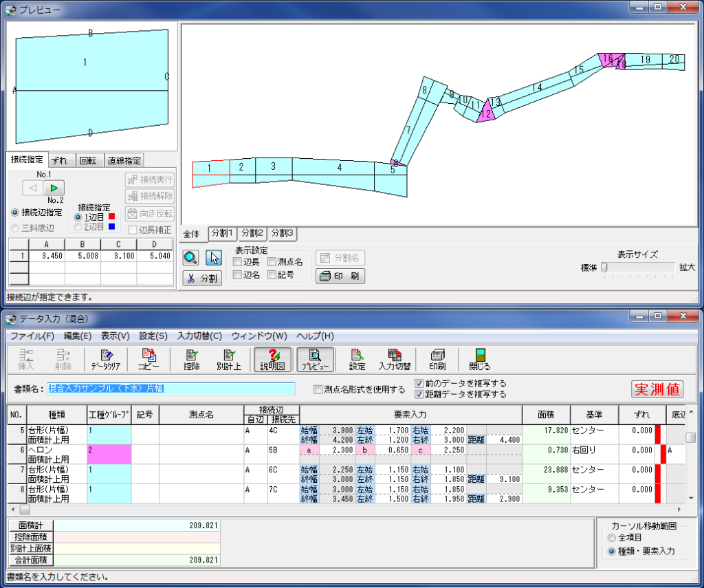Viewport: 704px width, 588px height.
Task: Select the magnifier zoom tool in preview
Action: point(191,258)
